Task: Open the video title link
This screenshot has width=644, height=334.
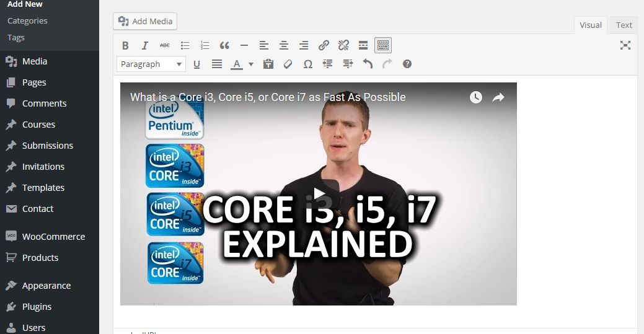Action: [x=268, y=97]
